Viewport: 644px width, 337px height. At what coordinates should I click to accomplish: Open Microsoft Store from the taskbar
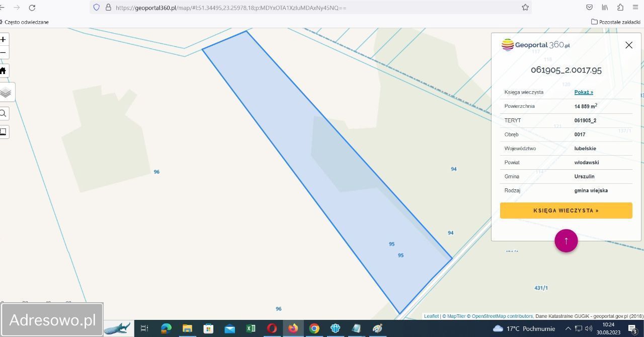(x=208, y=328)
